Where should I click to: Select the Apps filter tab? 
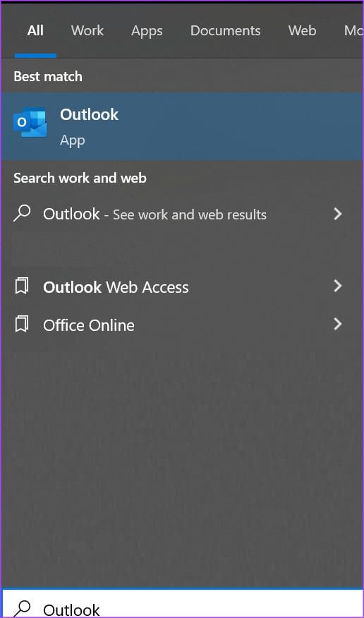coord(147,31)
